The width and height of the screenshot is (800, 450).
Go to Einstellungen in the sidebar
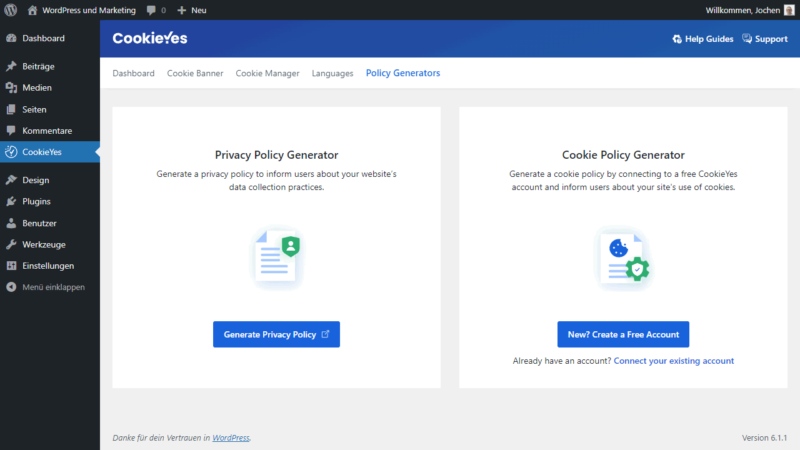(48, 266)
